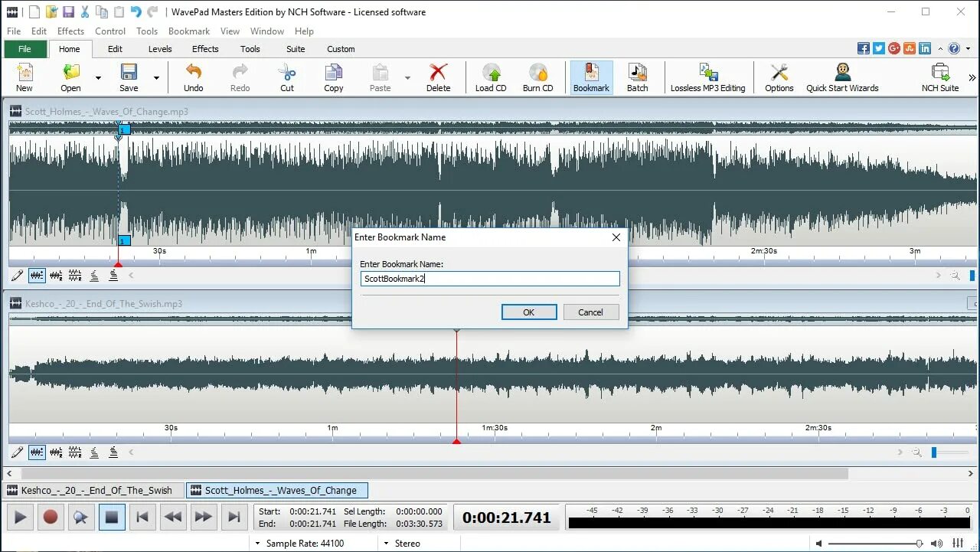Select the Load CD icon

pos(490,77)
